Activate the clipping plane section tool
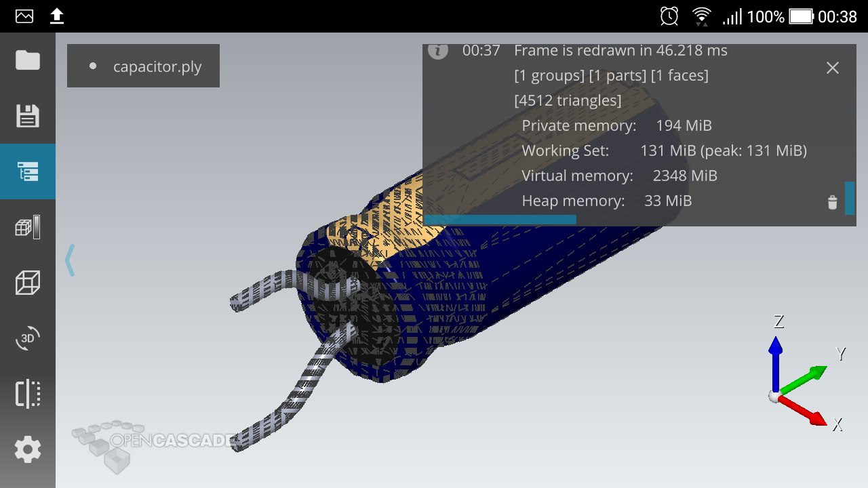The width and height of the screenshot is (868, 488). tap(28, 394)
